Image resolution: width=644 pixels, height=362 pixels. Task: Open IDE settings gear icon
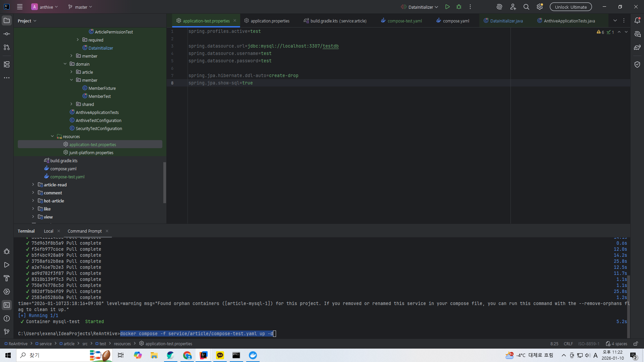(x=540, y=7)
